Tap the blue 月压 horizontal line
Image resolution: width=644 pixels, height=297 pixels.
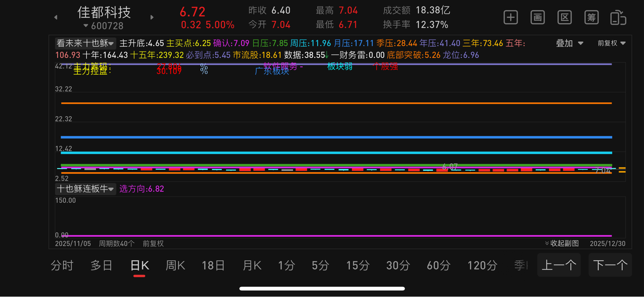337,137
